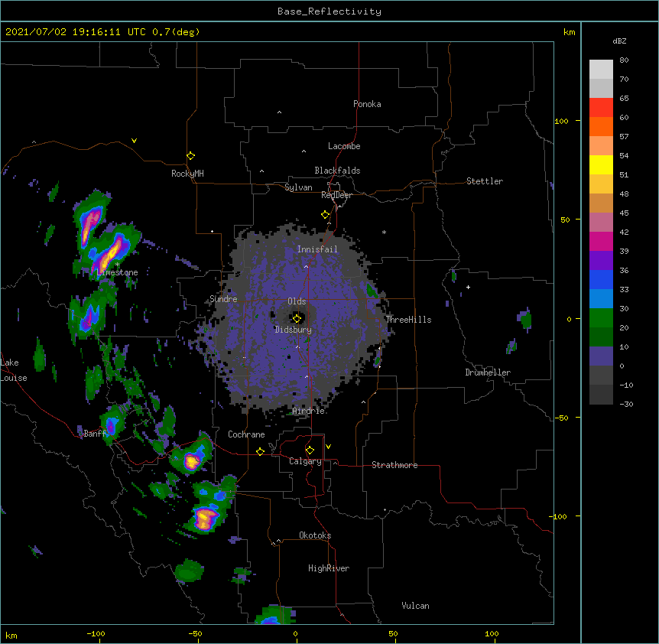Click the Sundre label
This screenshot has width=659, height=644.
click(x=223, y=299)
